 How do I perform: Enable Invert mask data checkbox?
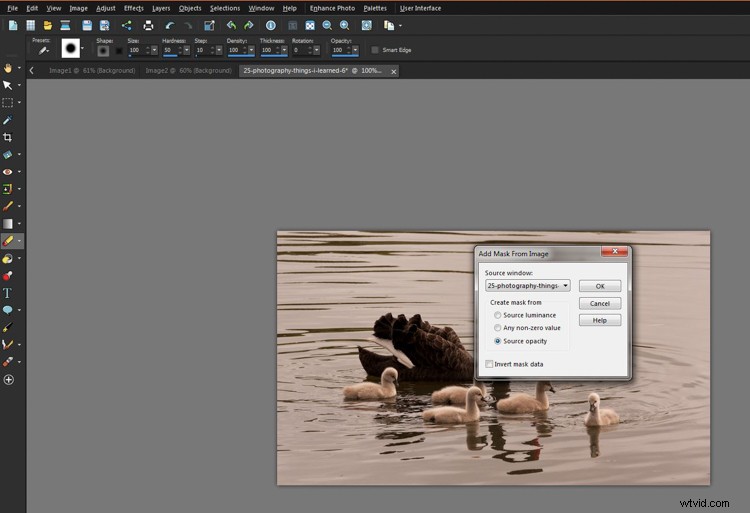pyautogui.click(x=489, y=364)
